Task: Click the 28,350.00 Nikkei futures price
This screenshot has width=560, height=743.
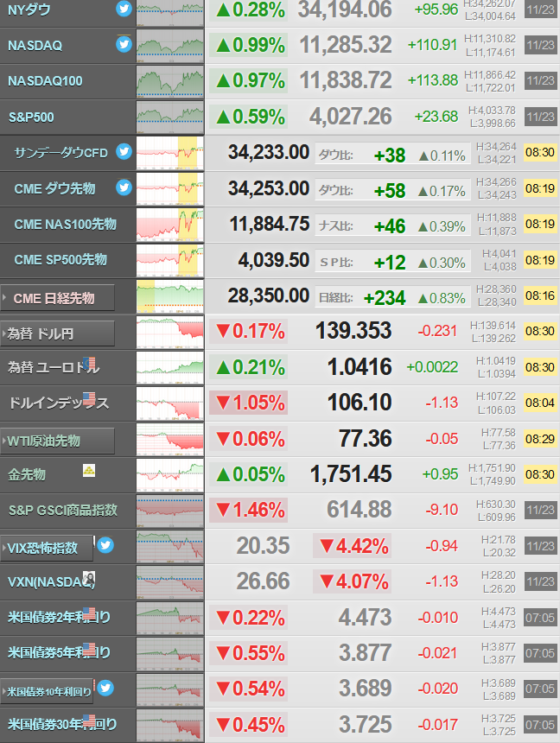Action: (269, 295)
